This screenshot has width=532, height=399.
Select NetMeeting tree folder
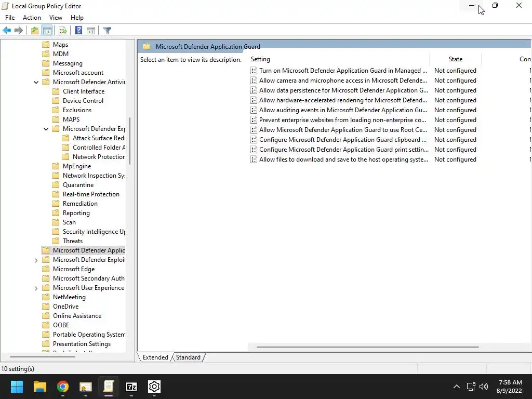[69, 297]
